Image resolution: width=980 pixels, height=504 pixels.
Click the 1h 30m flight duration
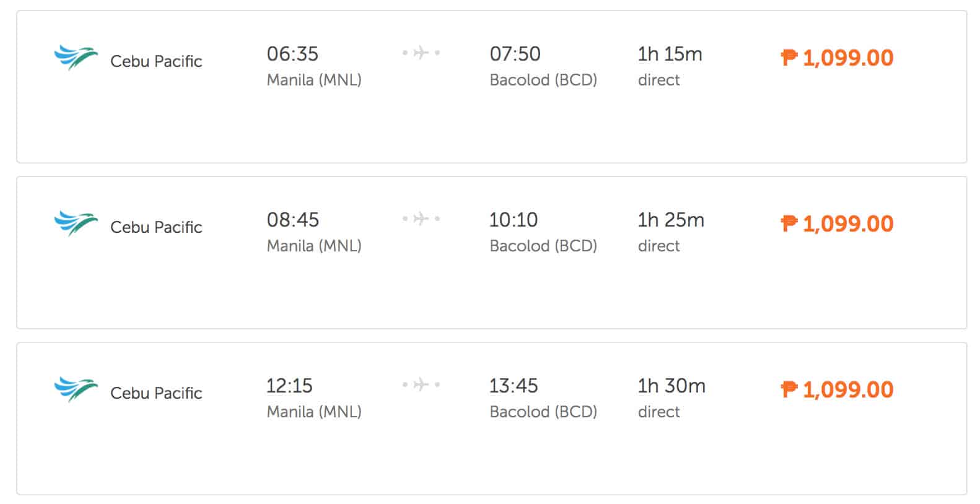672,386
